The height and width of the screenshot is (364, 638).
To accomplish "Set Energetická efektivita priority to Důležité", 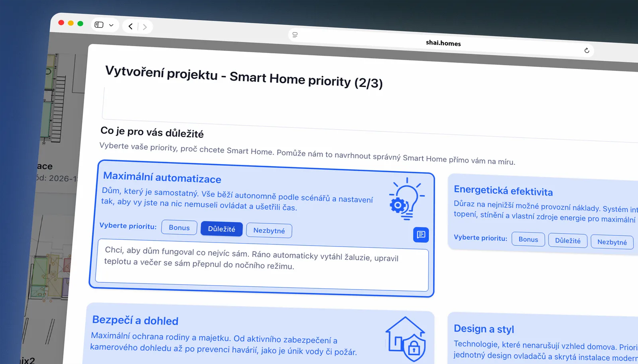I will [568, 241].
